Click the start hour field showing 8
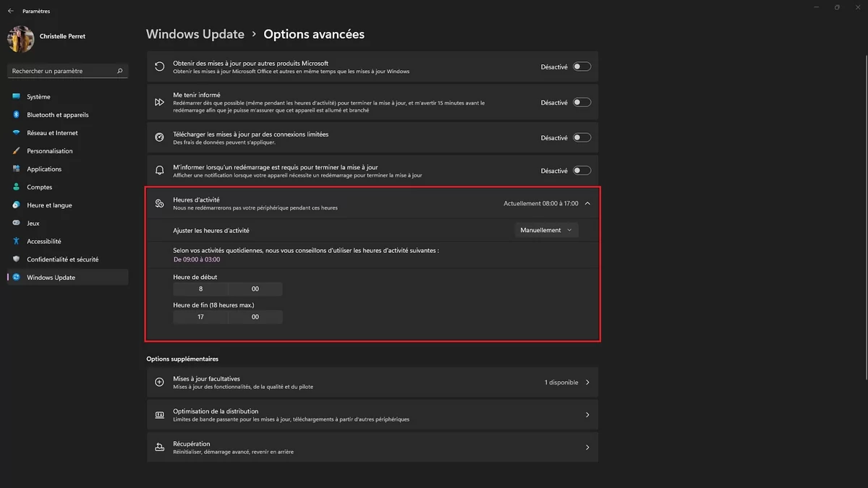 [x=200, y=288]
